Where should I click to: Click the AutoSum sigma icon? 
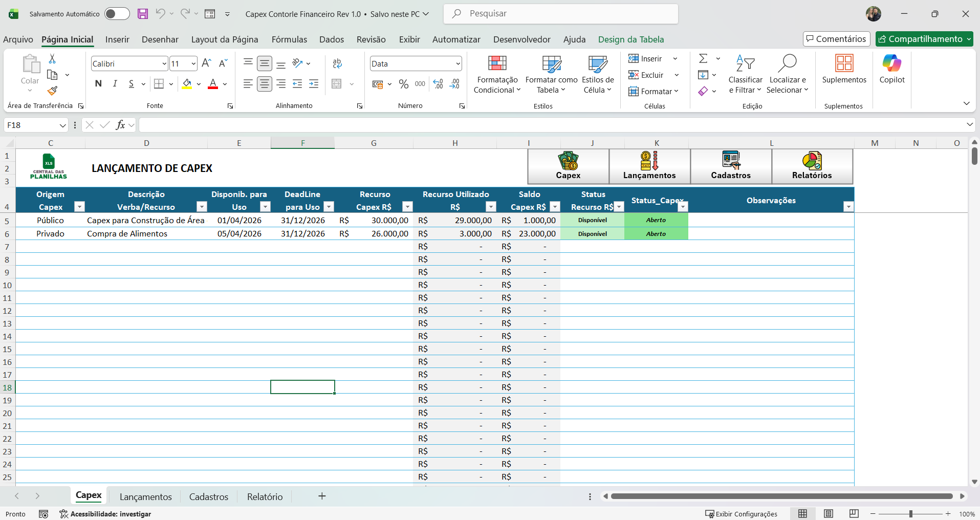pyautogui.click(x=704, y=59)
